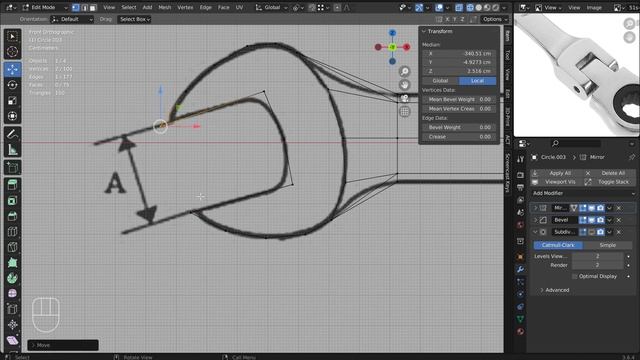Switch perspective/orthographic with the grid gizmo
This screenshot has height=360, width=640.
[404, 111]
